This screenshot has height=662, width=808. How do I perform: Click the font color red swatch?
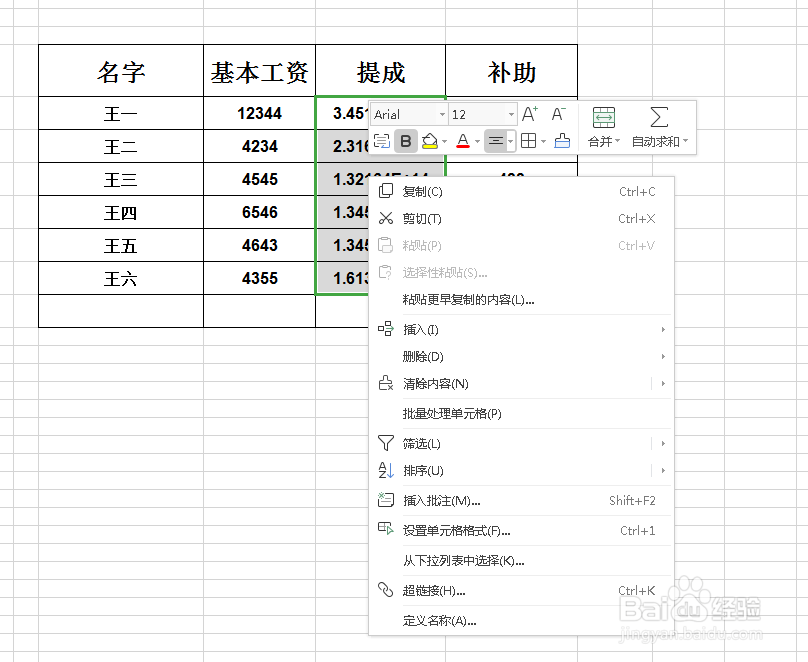[460, 148]
